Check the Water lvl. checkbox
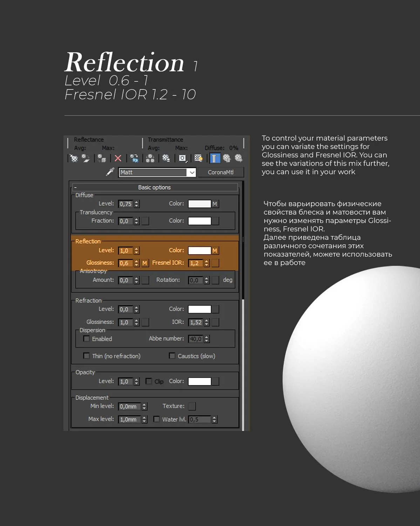The height and width of the screenshot is (526, 420). (157, 419)
